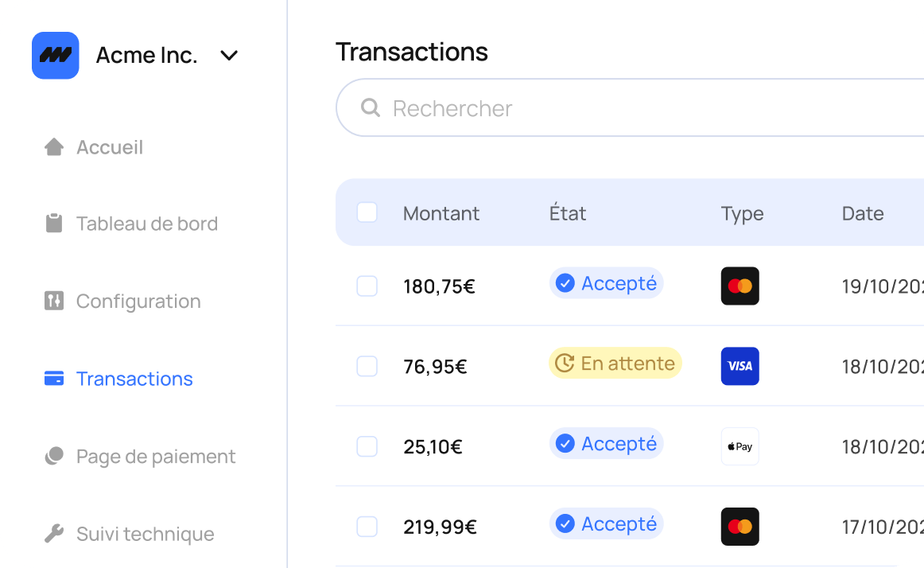Click Accepté badge on the 25,10€ row
This screenshot has width=924, height=568.
(x=607, y=444)
